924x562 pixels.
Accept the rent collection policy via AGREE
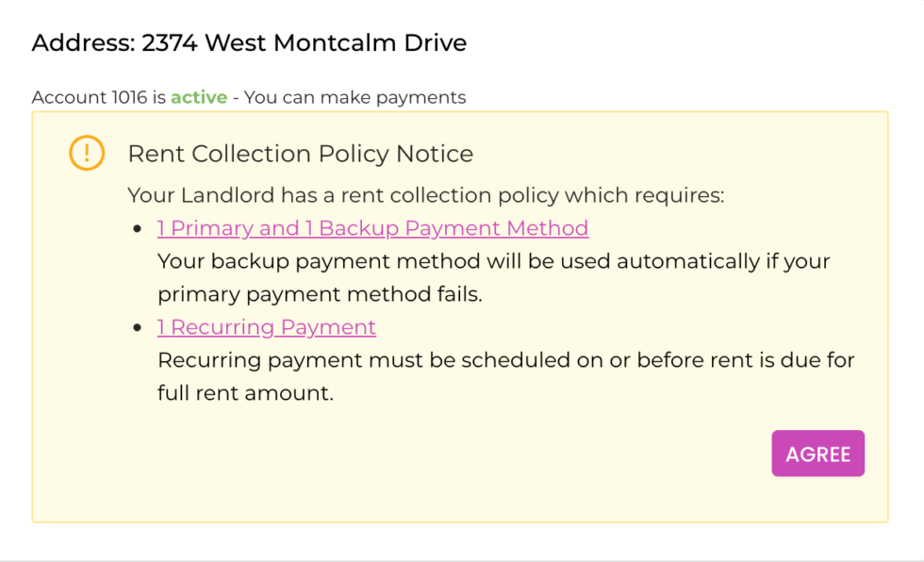(x=817, y=454)
